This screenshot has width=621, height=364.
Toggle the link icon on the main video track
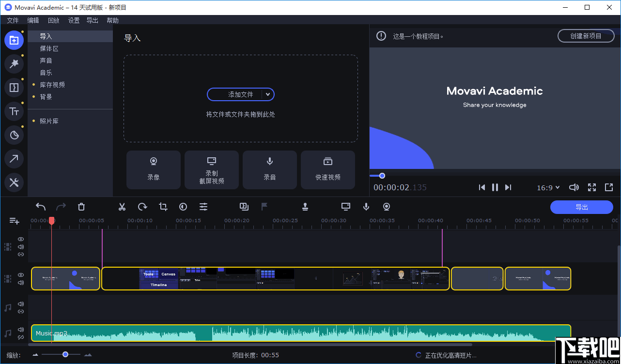point(20,254)
